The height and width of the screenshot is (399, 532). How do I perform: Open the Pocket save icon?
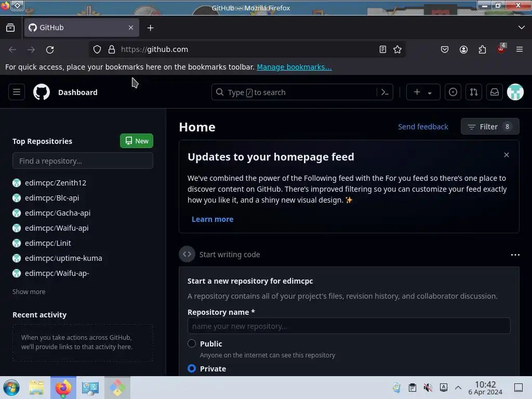click(x=445, y=49)
